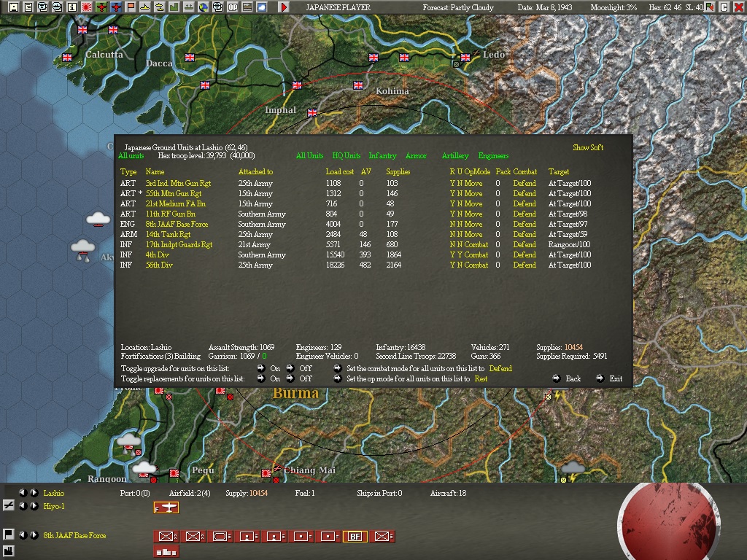
Task: Click the save game disk icon
Action: 14,7
